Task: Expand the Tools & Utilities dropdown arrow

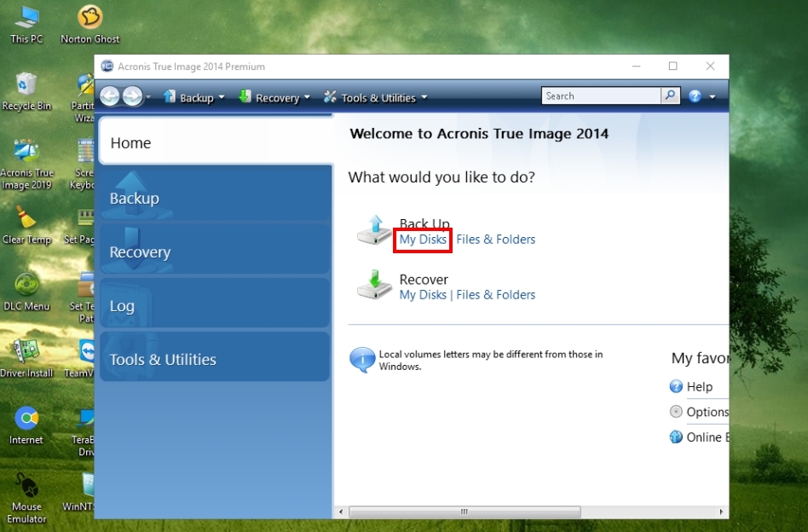Action: pyautogui.click(x=424, y=97)
